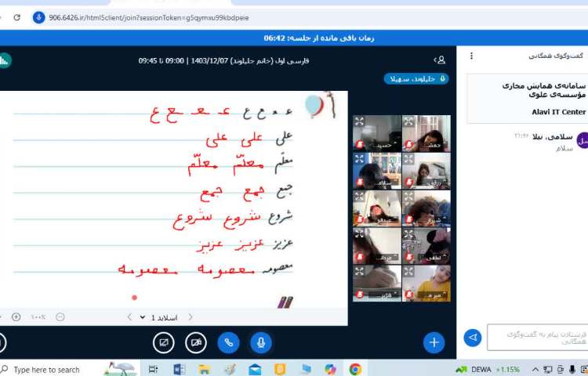Open the حسینـ webcam name dropdown
The image size is (588, 376).
click(x=383, y=145)
